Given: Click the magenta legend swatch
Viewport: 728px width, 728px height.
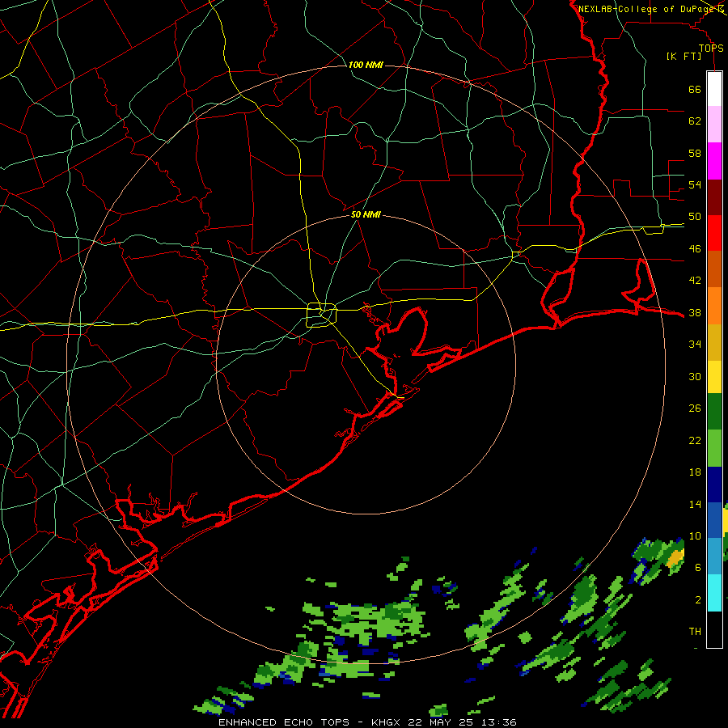Looking at the screenshot, I should tap(714, 161).
